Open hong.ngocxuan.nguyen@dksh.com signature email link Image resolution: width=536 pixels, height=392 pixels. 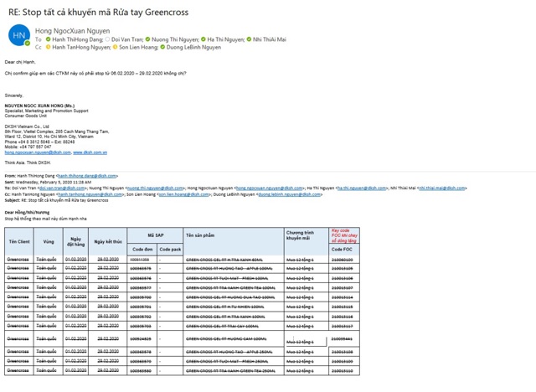click(38, 152)
